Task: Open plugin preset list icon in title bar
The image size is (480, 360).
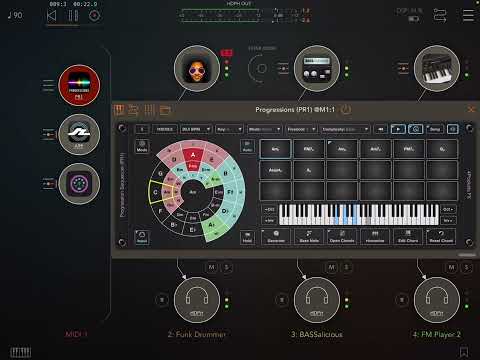Action: pyautogui.click(x=133, y=110)
